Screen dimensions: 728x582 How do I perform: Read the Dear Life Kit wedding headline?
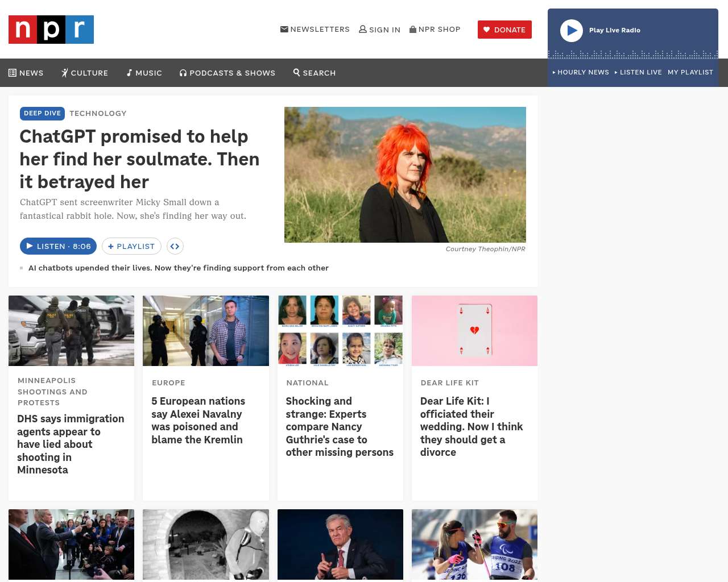pyautogui.click(x=471, y=427)
